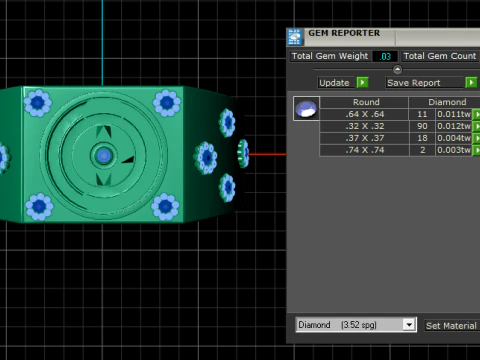Select the center gem on the ring face

point(103,155)
